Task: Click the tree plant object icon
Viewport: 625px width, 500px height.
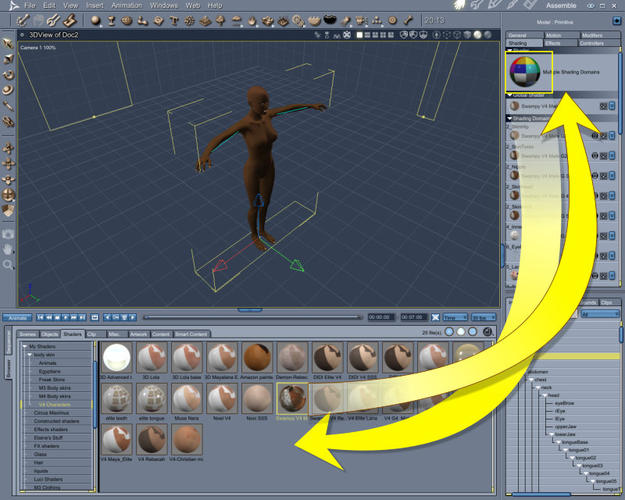Action: coord(220,20)
